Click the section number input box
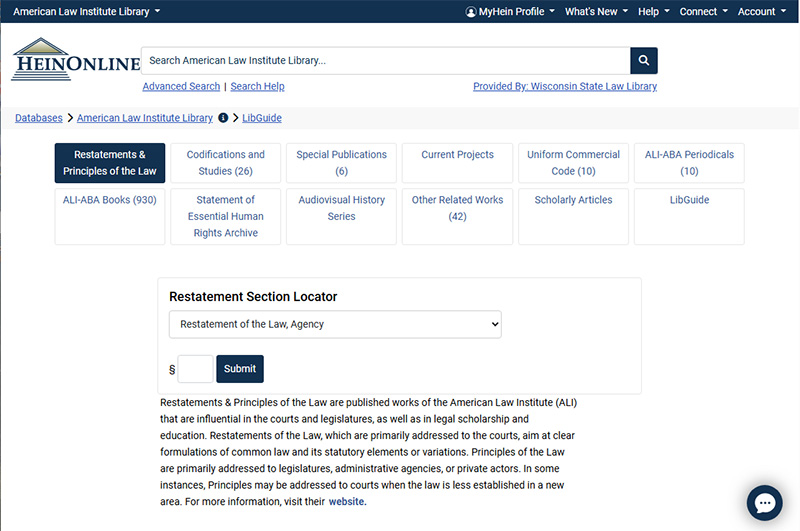800x531 pixels. (x=195, y=369)
